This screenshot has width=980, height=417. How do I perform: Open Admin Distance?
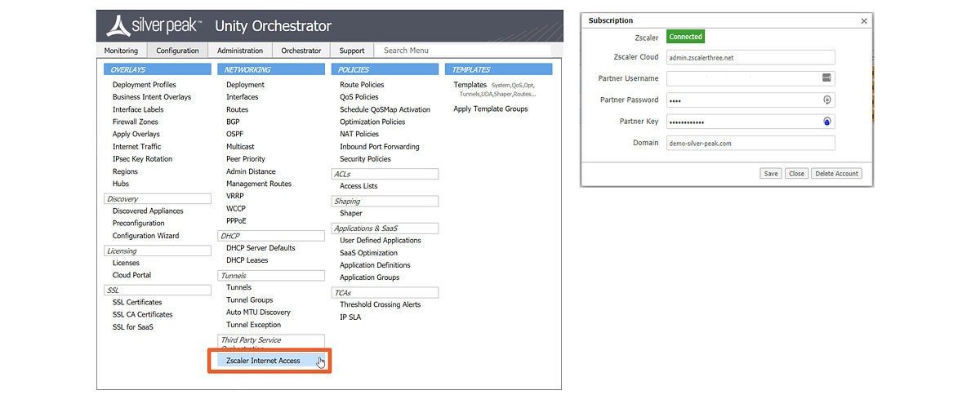251,171
